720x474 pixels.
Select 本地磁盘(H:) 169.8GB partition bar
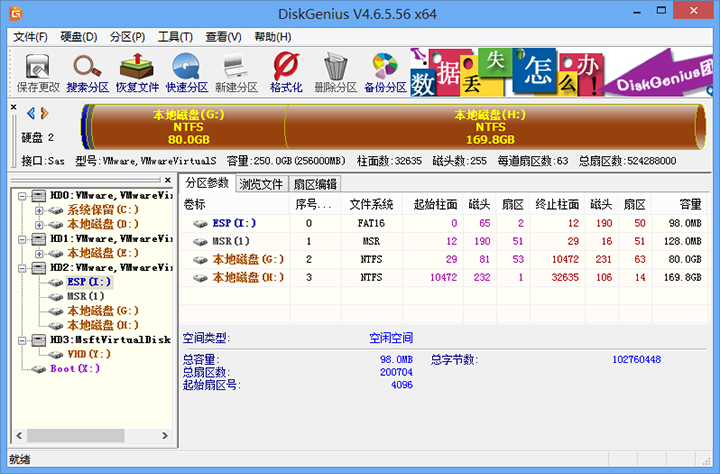[490, 127]
